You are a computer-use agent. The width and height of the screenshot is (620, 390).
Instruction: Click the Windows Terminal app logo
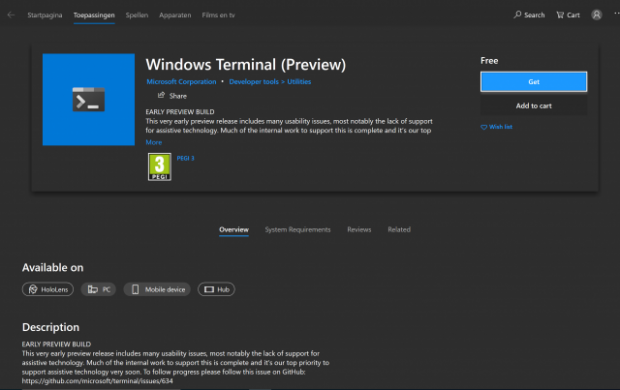click(89, 100)
